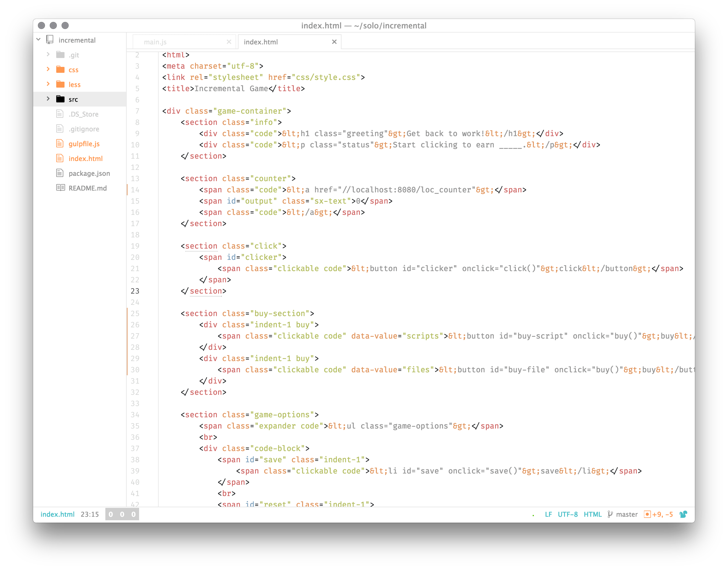Click the incremental project repo icon

pos(50,40)
